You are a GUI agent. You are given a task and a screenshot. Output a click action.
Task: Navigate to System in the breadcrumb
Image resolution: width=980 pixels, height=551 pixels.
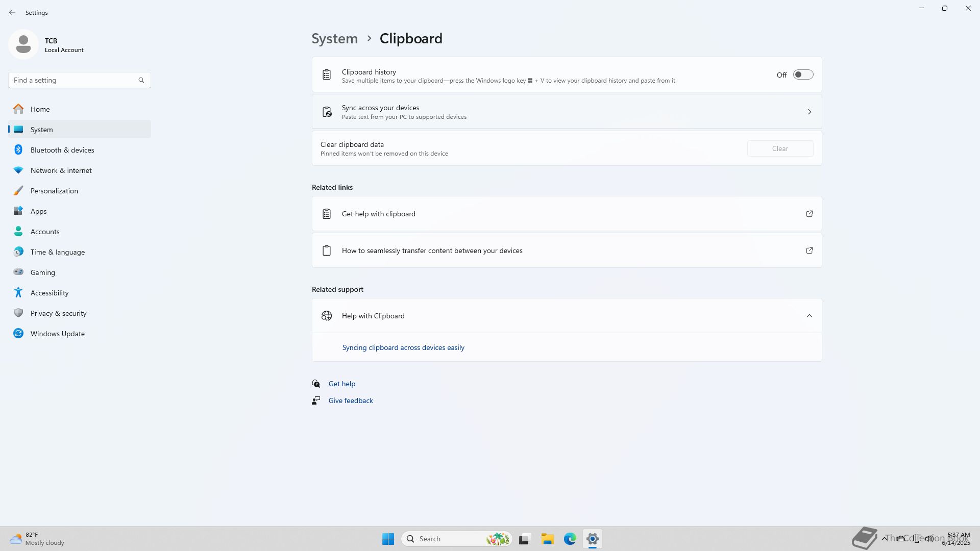click(x=334, y=39)
